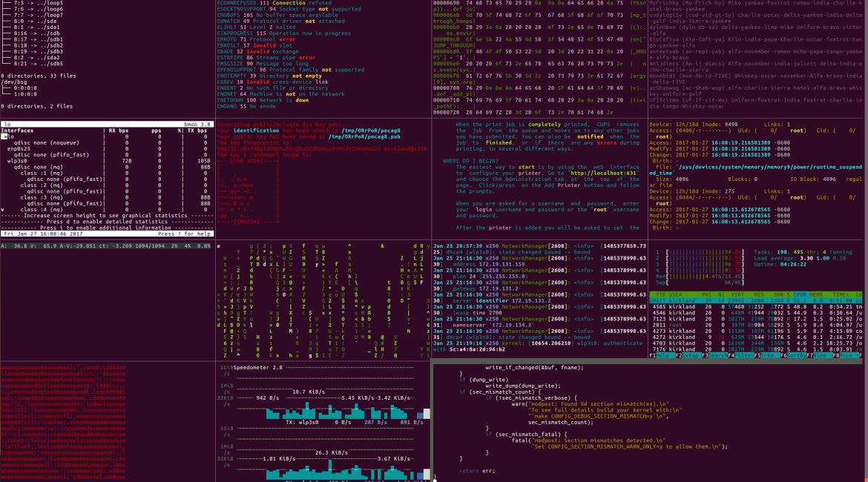Screen dimensions: 868x482
Task: Raise process priority with F8Nice +
Action: 846,356
